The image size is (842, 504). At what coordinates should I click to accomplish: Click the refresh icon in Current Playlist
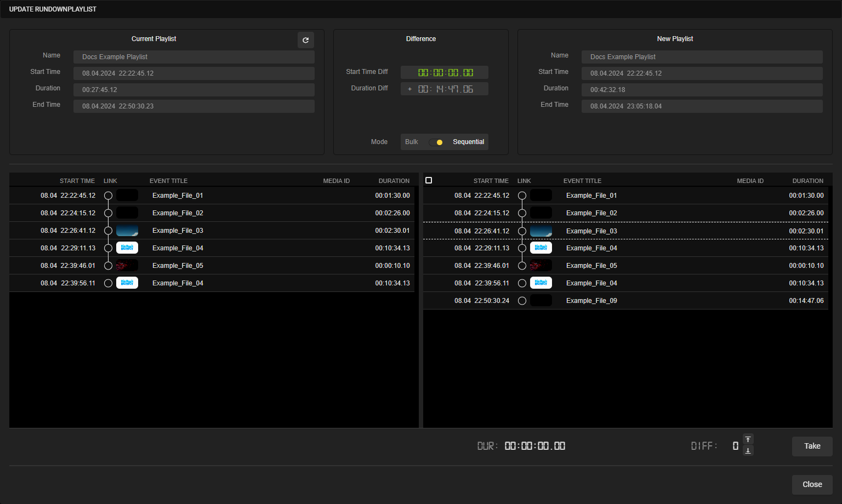point(306,40)
